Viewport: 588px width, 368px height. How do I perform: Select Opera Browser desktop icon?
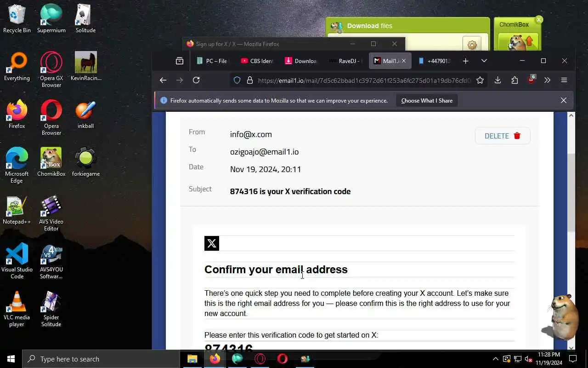point(51,118)
